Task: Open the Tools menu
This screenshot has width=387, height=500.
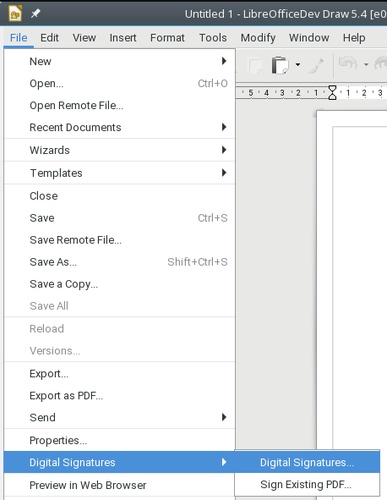Action: 213,38
